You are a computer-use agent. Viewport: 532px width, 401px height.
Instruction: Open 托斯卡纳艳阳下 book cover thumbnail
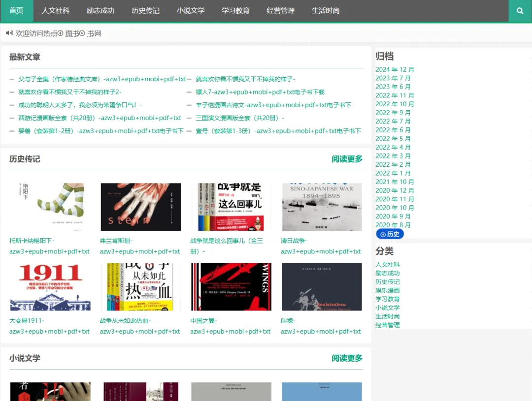click(50, 207)
